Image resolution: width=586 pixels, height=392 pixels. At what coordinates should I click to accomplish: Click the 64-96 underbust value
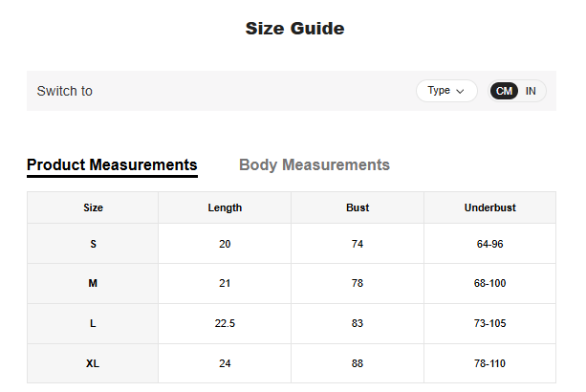(x=489, y=244)
